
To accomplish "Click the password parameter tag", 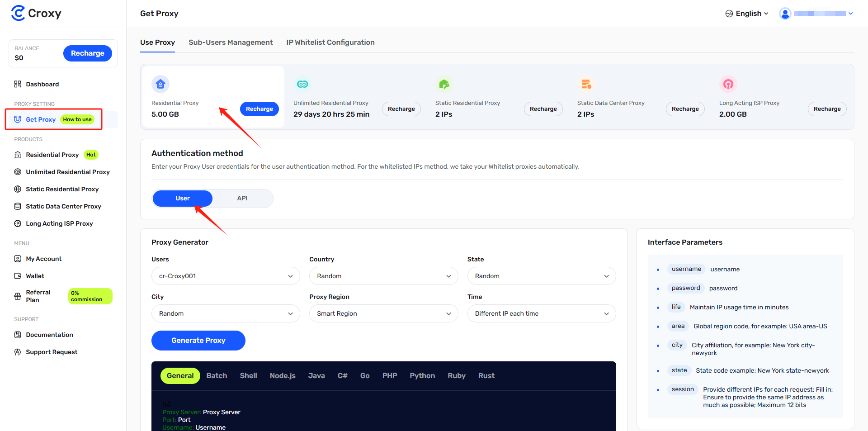I will click(x=686, y=288).
